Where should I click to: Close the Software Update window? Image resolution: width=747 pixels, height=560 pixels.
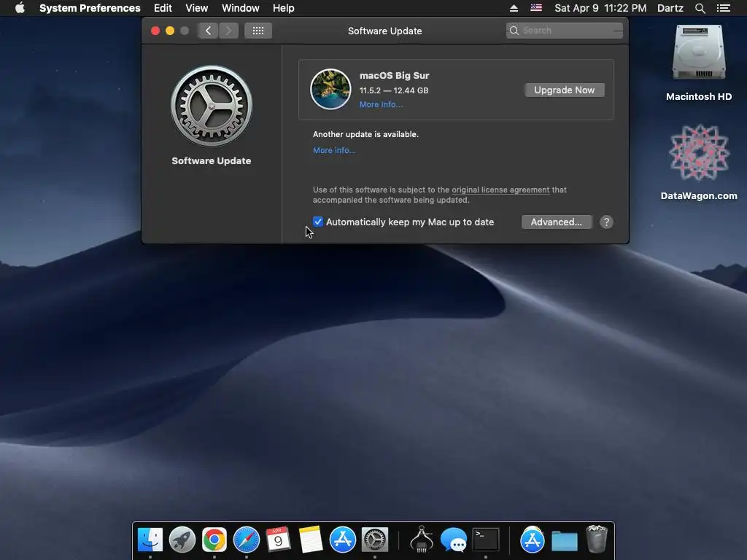[x=155, y=31]
